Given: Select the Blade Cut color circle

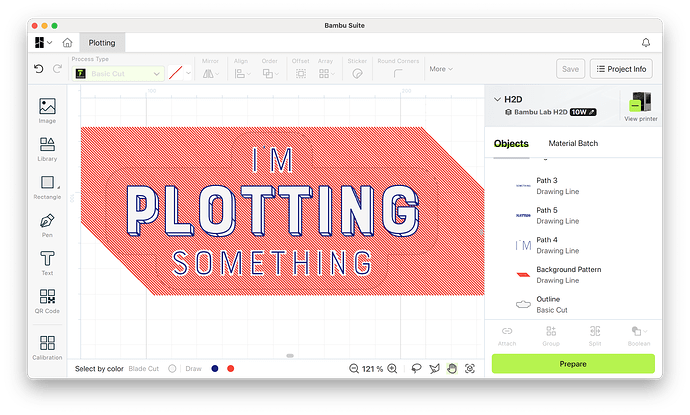Looking at the screenshot, I should (172, 369).
